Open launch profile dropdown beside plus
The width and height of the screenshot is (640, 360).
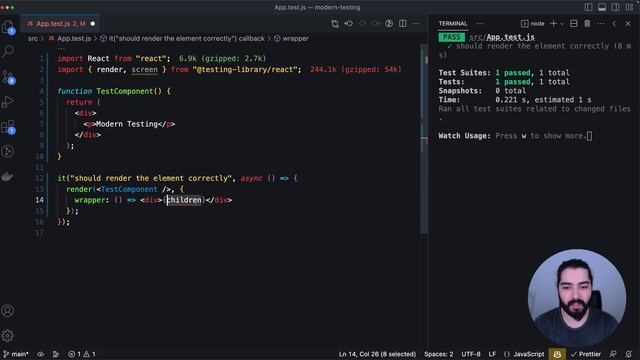(x=562, y=24)
